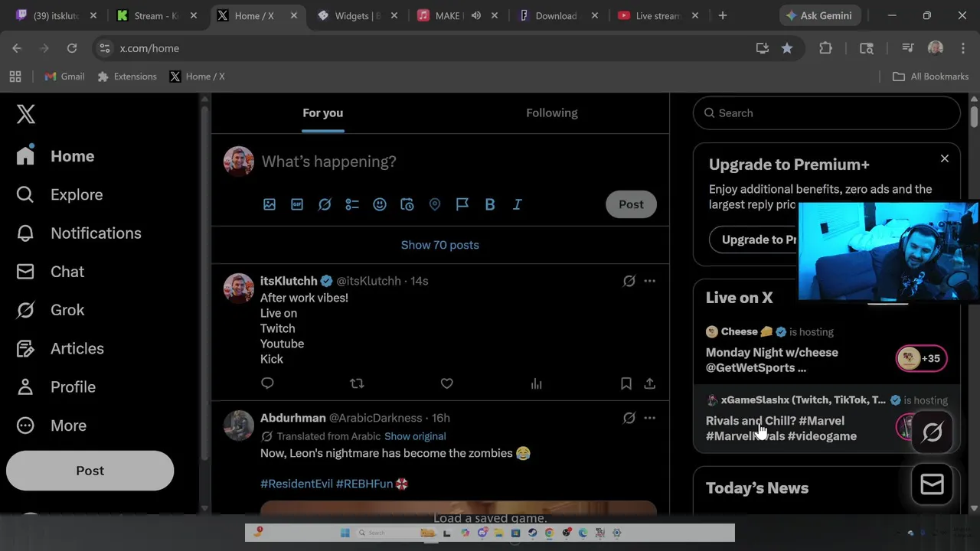Open Abdurhman's profile avatar

(239, 425)
